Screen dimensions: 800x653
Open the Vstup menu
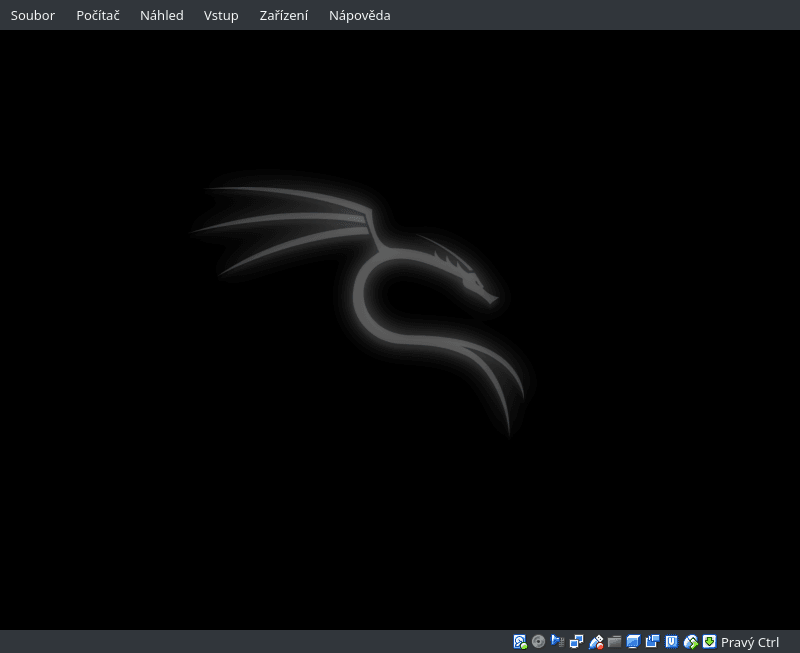coord(221,15)
